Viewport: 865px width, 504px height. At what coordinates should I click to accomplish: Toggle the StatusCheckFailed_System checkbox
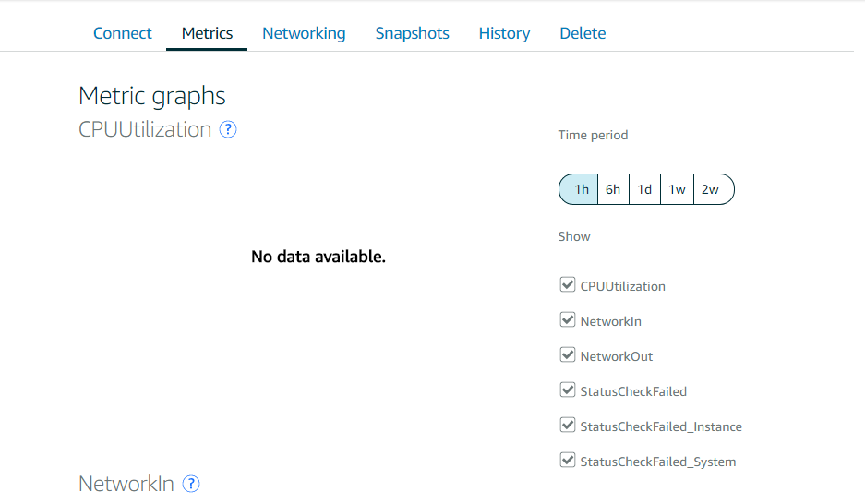[567, 460]
